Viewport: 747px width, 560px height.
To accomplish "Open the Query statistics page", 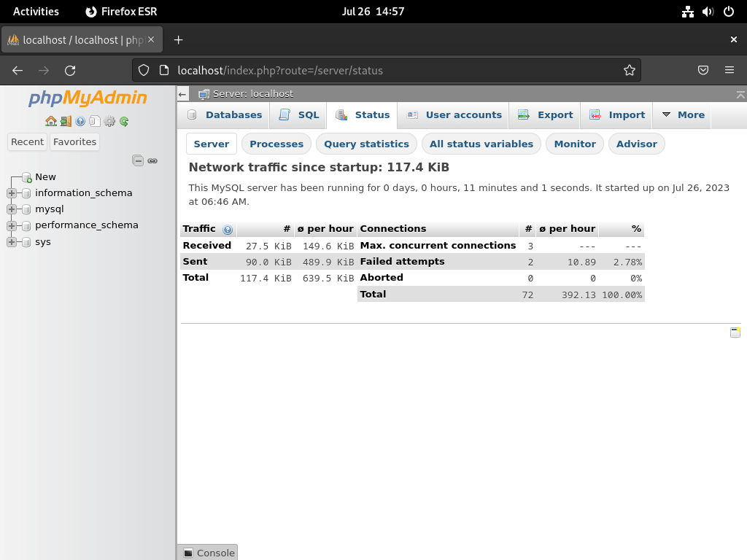I will tap(367, 144).
